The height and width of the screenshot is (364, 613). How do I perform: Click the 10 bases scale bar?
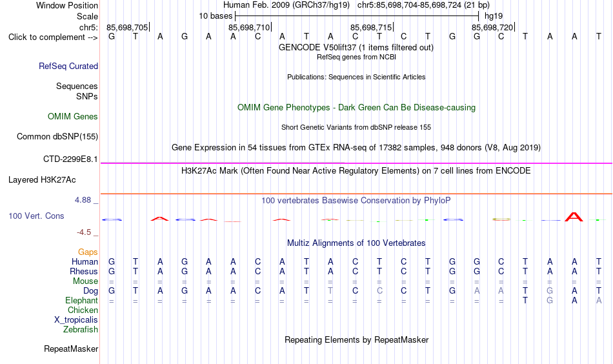[357, 16]
